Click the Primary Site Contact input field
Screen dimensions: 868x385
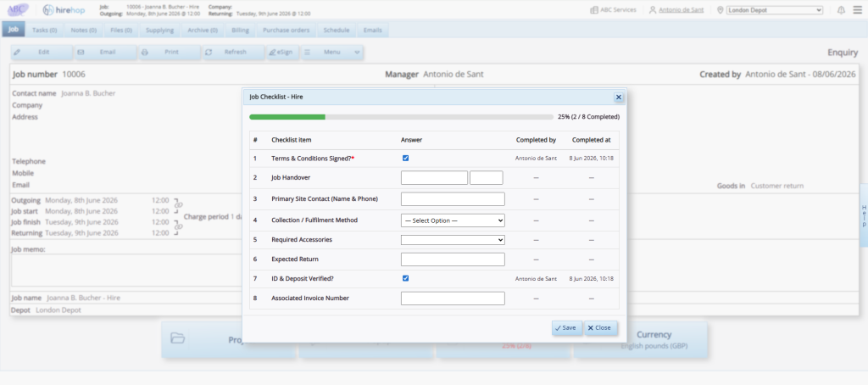[x=453, y=199]
